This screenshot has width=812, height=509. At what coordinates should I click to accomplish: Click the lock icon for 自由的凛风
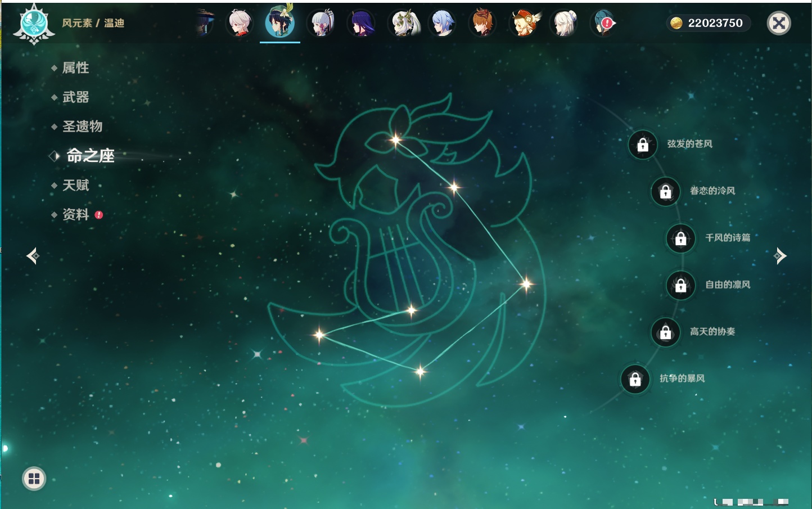(680, 286)
